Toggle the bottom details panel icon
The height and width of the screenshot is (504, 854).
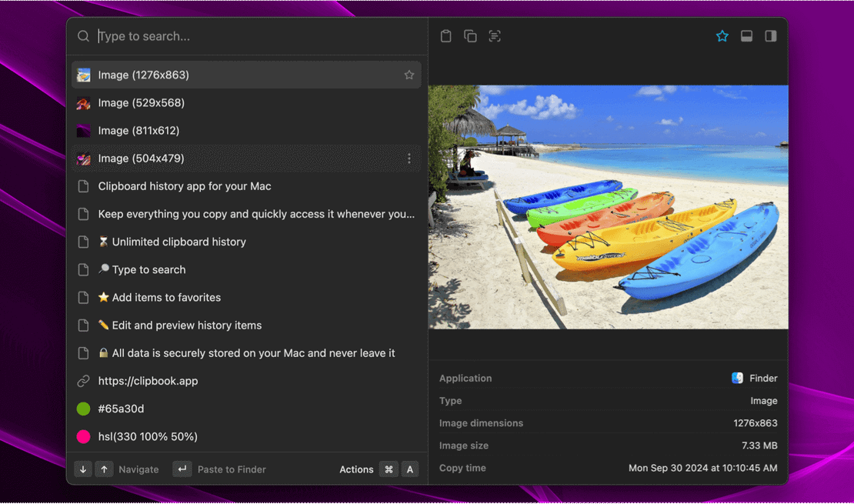pyautogui.click(x=747, y=36)
